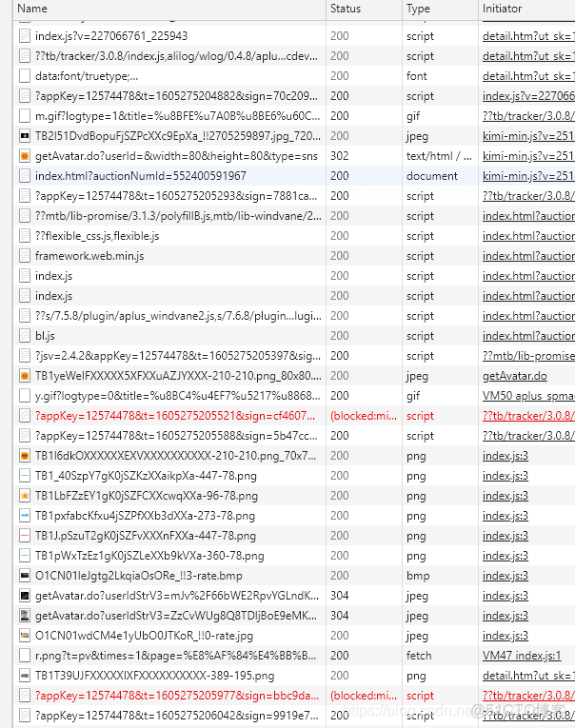The image size is (575, 728).
Task: Select the ??mtb/lib-promise/3.1.3/polyfillB.js request
Action: click(178, 216)
